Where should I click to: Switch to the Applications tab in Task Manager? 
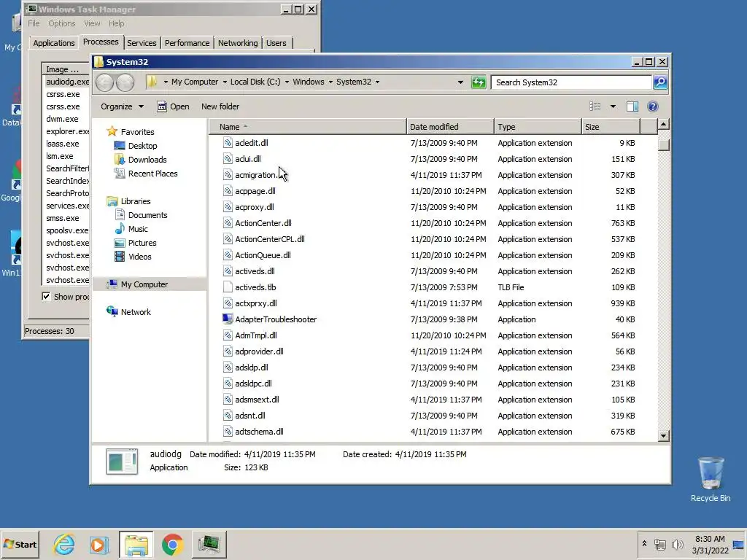pos(54,43)
